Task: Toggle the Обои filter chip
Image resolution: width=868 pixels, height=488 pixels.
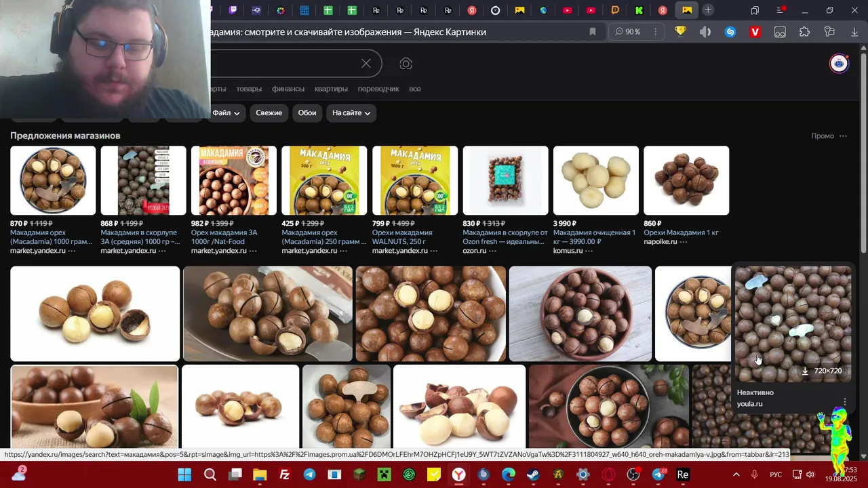Action: [x=307, y=113]
